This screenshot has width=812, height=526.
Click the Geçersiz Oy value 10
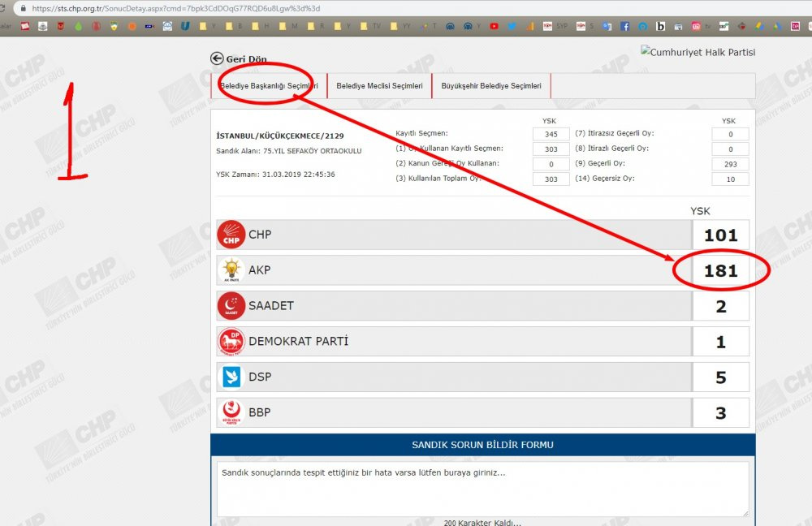pos(730,179)
